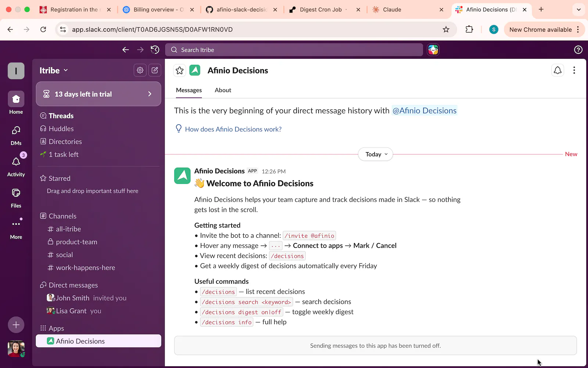Image resolution: width=588 pixels, height=368 pixels.
Task: Click the plus create-new button in sidebar
Action: coord(16,325)
